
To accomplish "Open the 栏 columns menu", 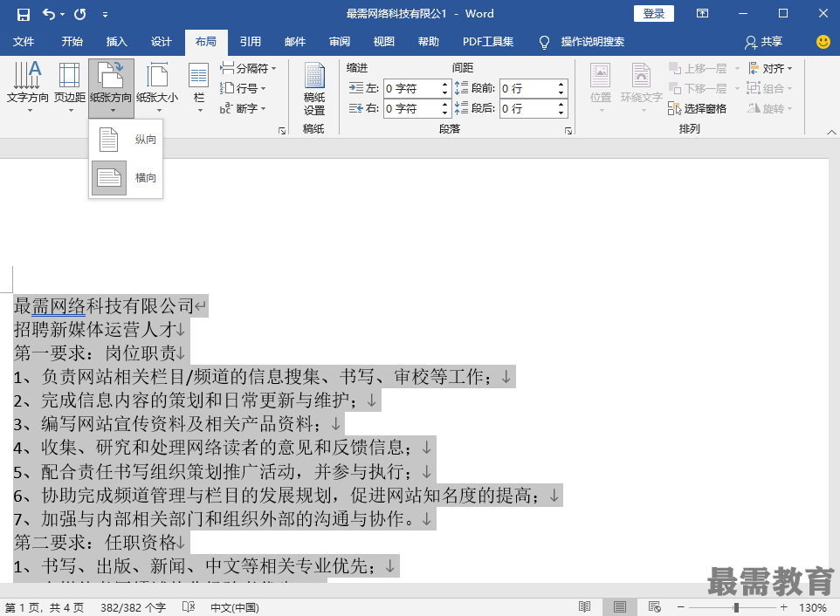I will click(x=199, y=88).
